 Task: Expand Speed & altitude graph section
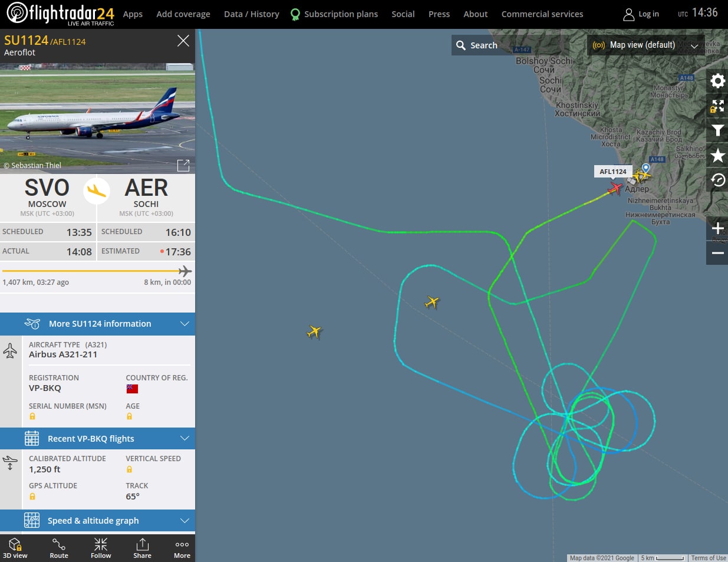tap(97, 521)
